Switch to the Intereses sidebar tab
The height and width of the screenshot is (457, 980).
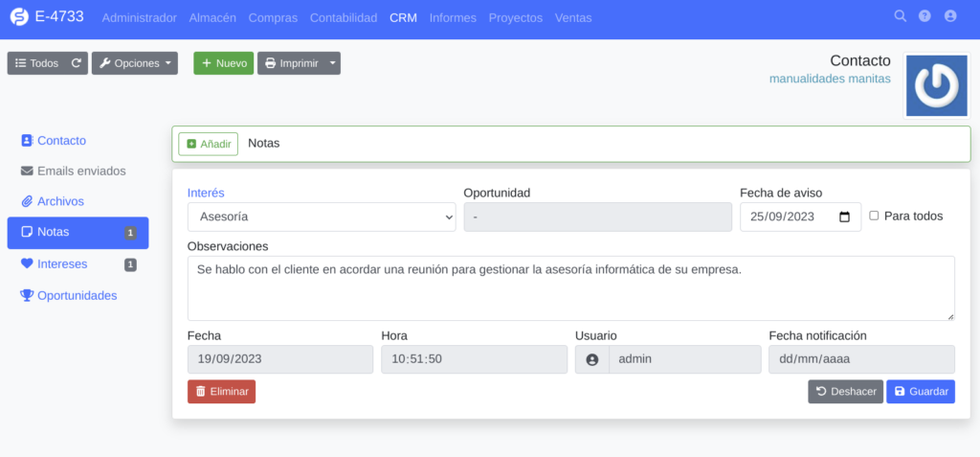coord(62,263)
